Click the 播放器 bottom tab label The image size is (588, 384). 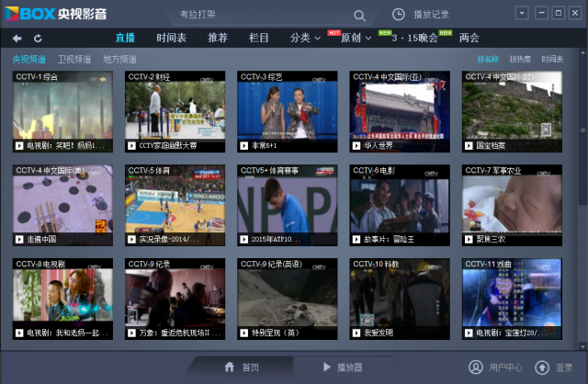pyautogui.click(x=349, y=367)
